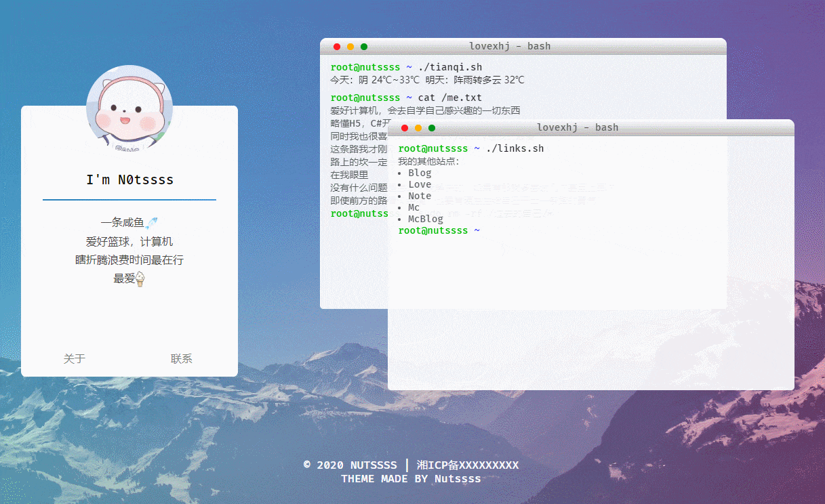The height and width of the screenshot is (504, 825).
Task: Click the green dot on the rear terminal window
Action: pos(364,46)
